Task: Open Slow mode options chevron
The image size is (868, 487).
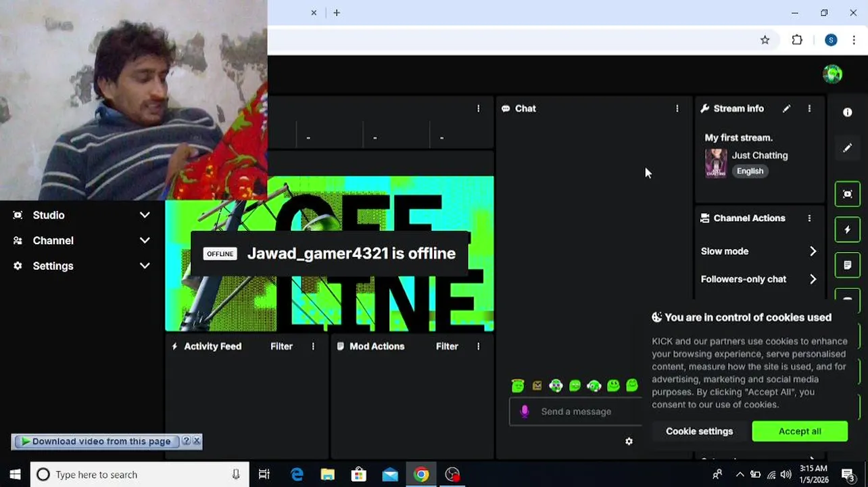Action: [813, 251]
